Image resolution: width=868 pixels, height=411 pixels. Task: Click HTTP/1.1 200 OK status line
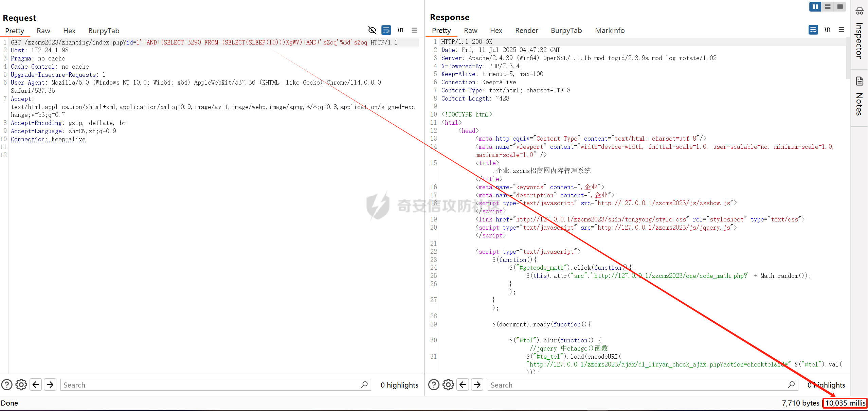[x=467, y=42]
